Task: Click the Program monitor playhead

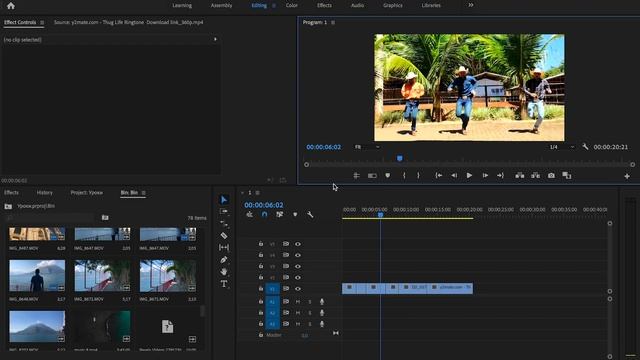Action: [x=400, y=158]
